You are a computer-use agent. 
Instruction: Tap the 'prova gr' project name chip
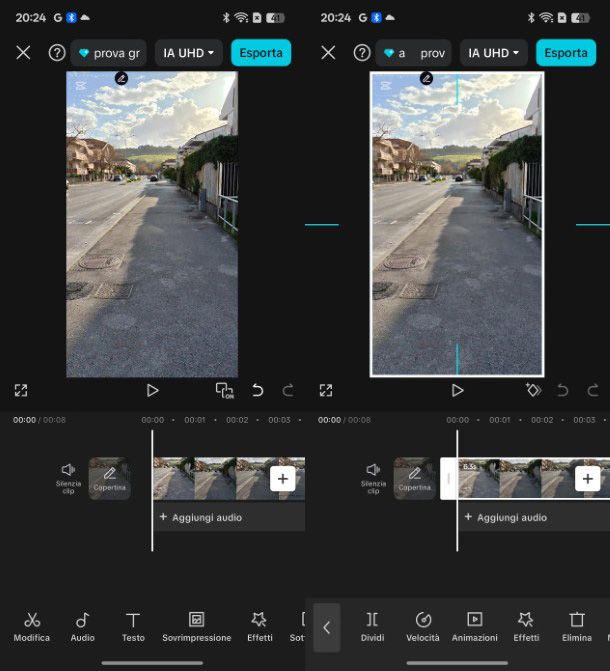109,53
